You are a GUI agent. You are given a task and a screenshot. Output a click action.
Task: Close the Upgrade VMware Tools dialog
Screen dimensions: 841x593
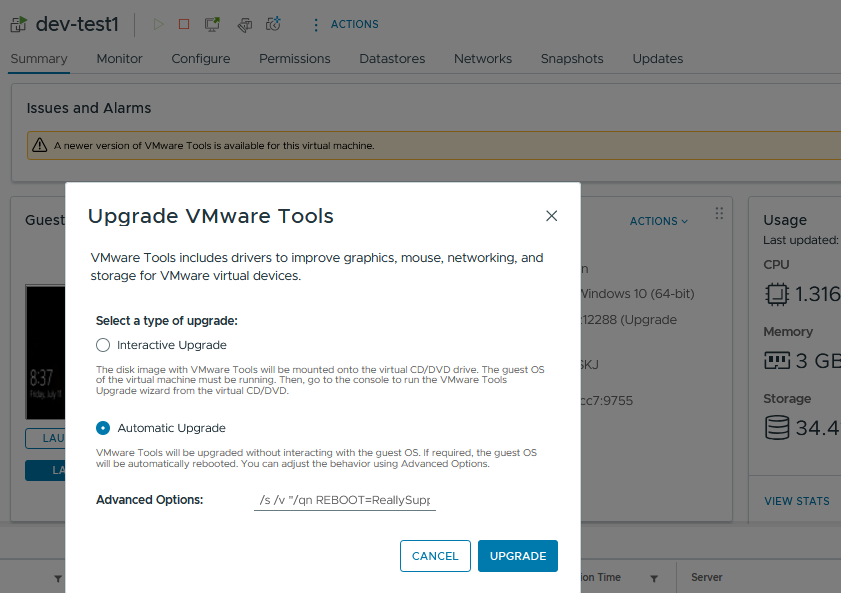(551, 216)
